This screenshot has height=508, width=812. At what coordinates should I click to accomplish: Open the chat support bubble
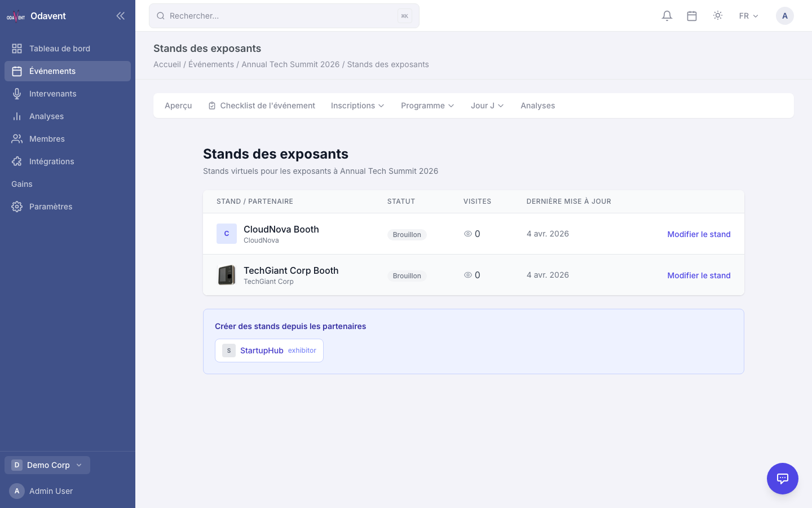coord(783,479)
